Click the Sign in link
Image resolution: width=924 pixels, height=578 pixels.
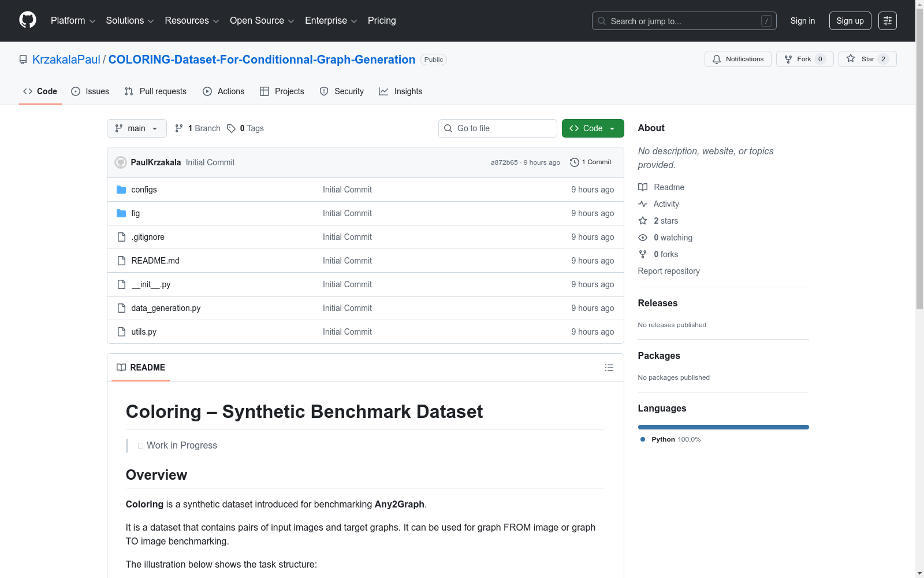click(x=803, y=21)
